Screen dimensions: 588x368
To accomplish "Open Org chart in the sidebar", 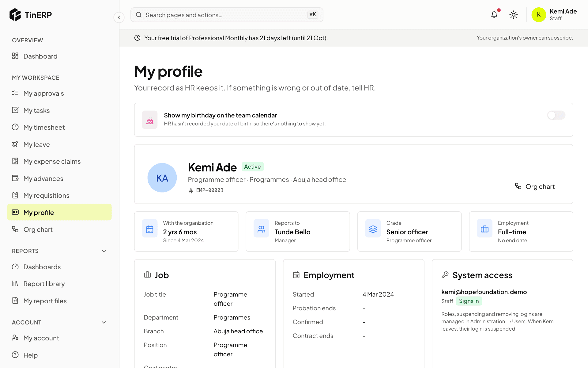I will (59, 229).
